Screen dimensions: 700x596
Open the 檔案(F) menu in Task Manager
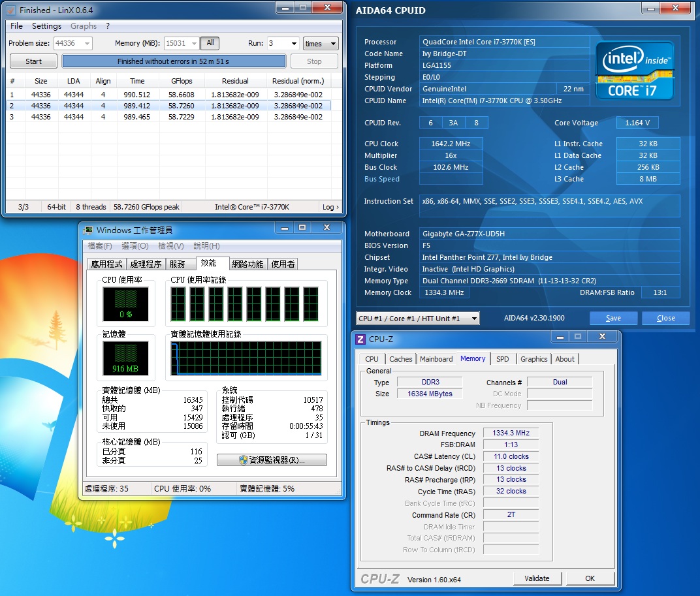coord(99,246)
